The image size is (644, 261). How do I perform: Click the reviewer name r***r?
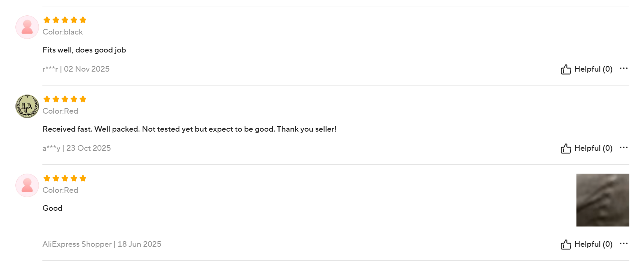[50, 69]
